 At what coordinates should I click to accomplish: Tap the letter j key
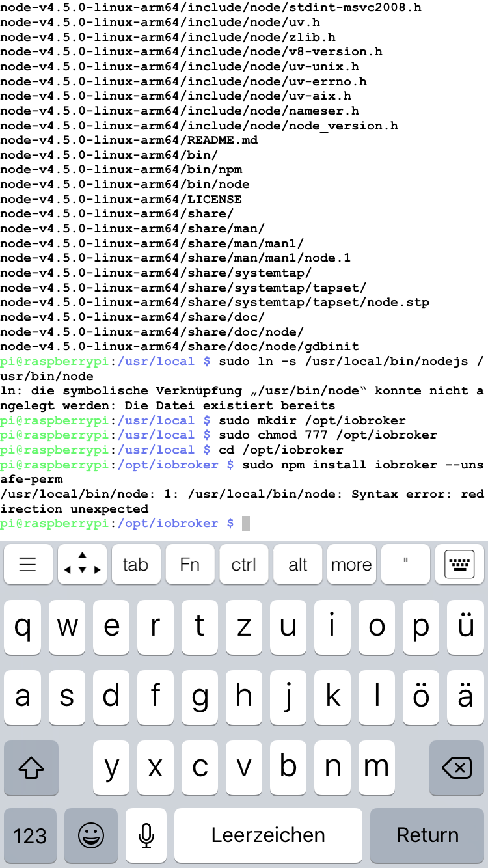(x=288, y=698)
